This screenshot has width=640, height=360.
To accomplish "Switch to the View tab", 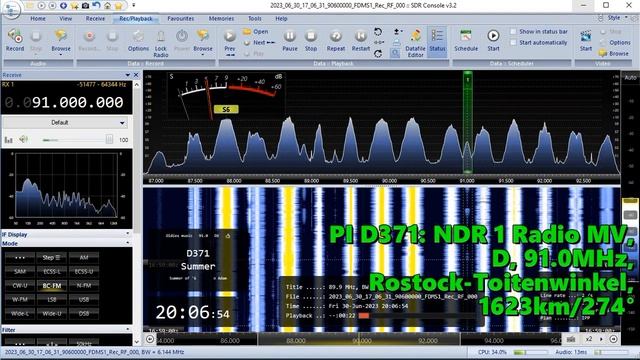I will 66,18.
